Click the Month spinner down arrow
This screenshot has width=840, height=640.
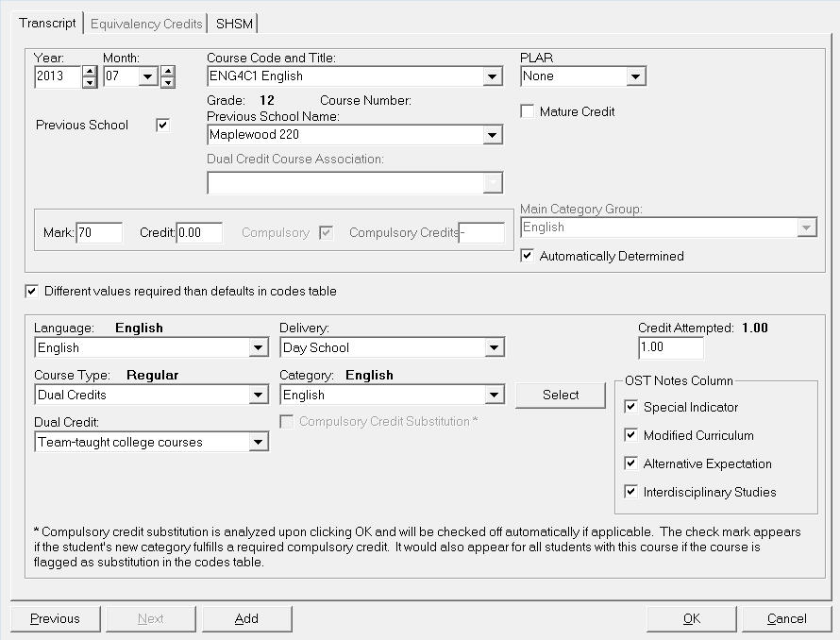click(167, 82)
